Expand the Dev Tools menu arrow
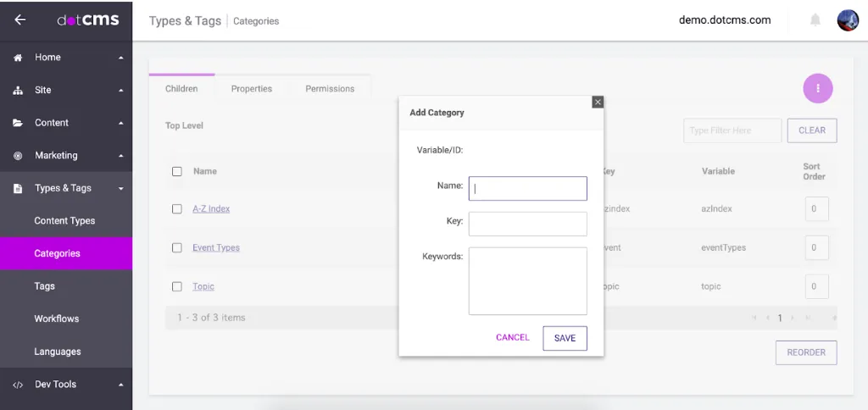Screen dimensions: 868x410 point(121,385)
